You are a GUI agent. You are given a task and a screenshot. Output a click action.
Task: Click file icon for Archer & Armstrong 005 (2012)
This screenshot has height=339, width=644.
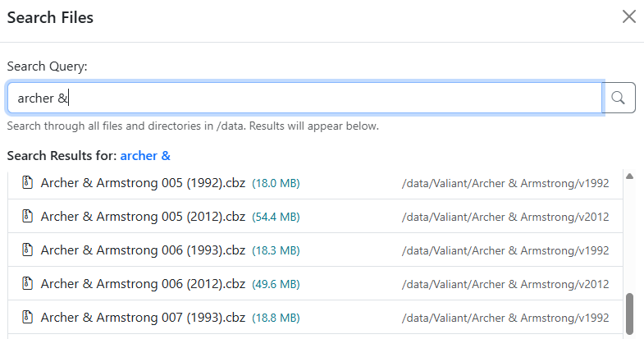(x=27, y=217)
